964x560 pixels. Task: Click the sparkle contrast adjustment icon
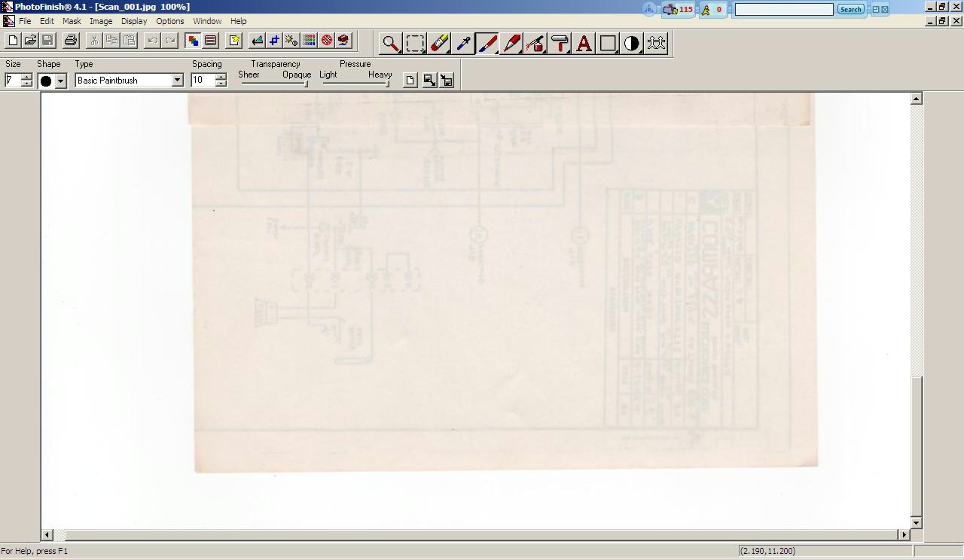[291, 40]
